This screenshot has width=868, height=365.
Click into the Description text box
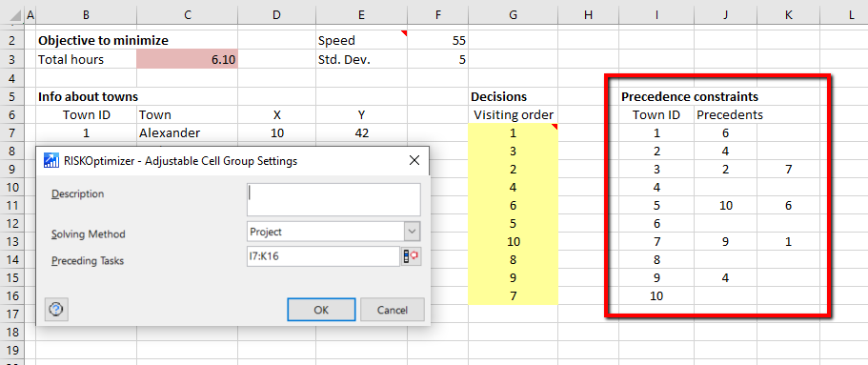tap(333, 199)
